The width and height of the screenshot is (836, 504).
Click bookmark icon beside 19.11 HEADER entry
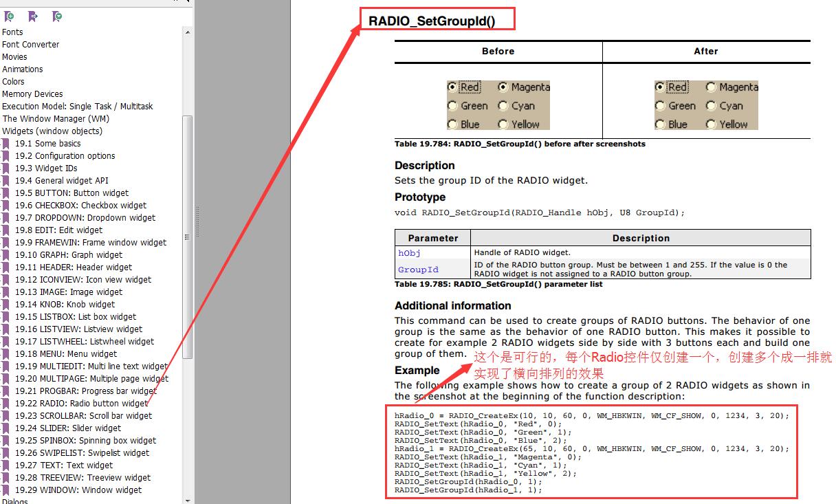pyautogui.click(x=6, y=267)
